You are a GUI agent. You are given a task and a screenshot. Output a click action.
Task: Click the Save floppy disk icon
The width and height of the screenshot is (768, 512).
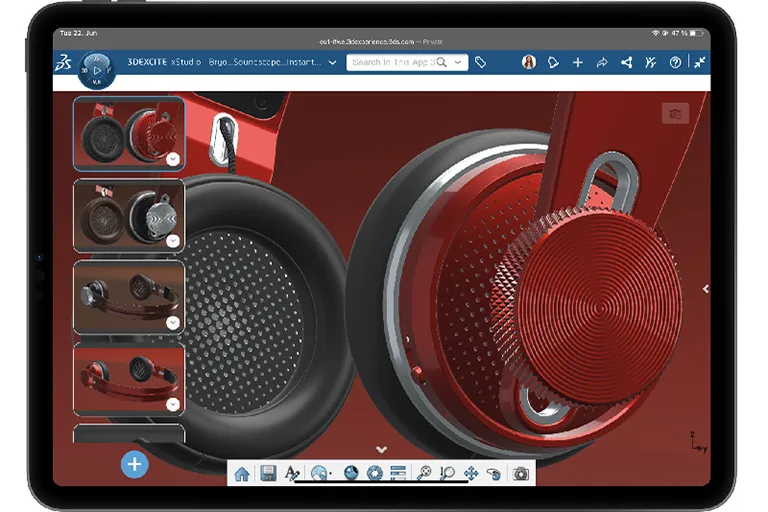[x=268, y=474]
